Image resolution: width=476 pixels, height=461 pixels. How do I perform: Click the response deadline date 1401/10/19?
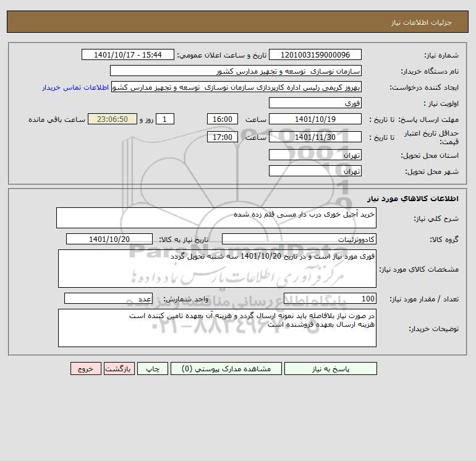point(315,119)
